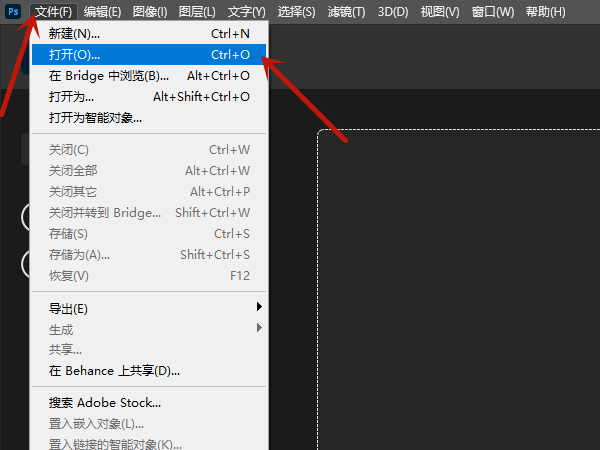Viewport: 600px width, 450px height.
Task: Click the 存储(S) menu entry
Action: coord(149,233)
